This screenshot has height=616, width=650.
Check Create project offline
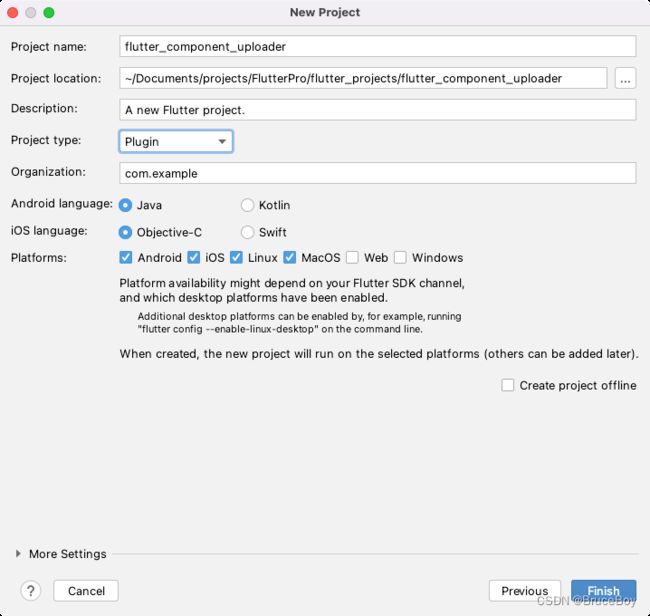coord(508,385)
